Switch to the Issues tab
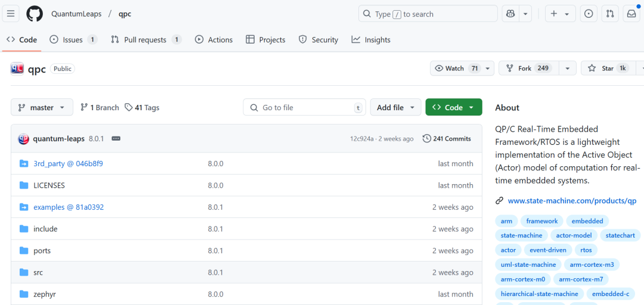The height and width of the screenshot is (305, 644). (73, 40)
